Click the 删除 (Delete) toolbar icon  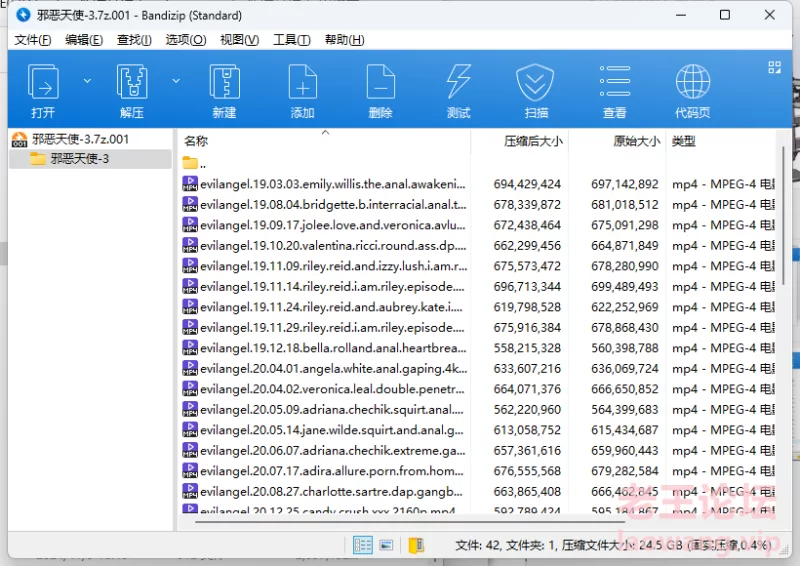tap(381, 82)
